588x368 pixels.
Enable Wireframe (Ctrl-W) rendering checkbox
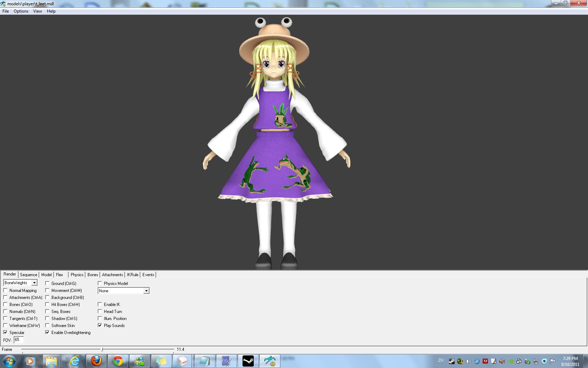tap(5, 326)
